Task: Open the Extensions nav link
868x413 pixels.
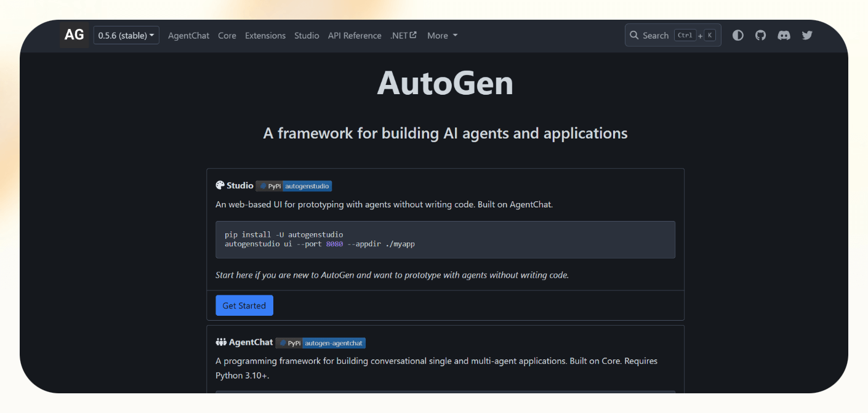Action: pos(265,36)
